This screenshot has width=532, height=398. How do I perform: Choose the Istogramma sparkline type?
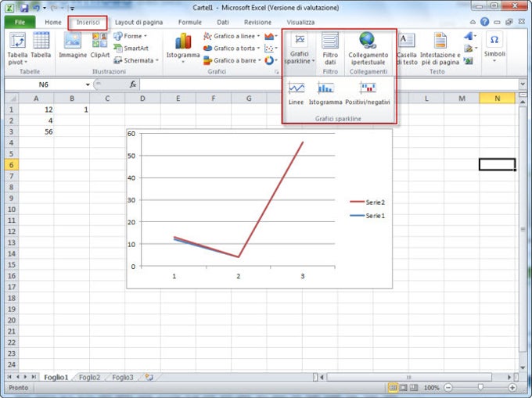pyautogui.click(x=325, y=93)
